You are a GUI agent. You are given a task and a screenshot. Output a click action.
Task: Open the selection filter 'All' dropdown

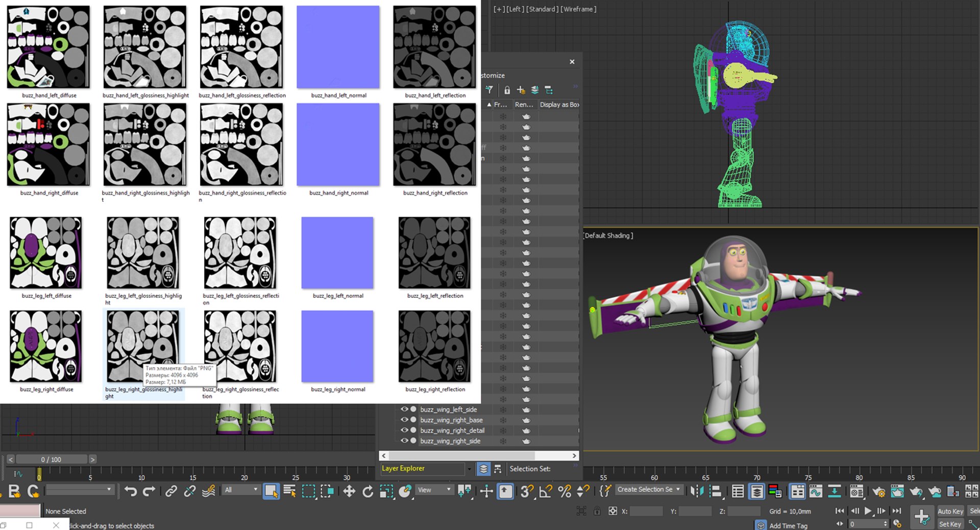[x=241, y=490]
